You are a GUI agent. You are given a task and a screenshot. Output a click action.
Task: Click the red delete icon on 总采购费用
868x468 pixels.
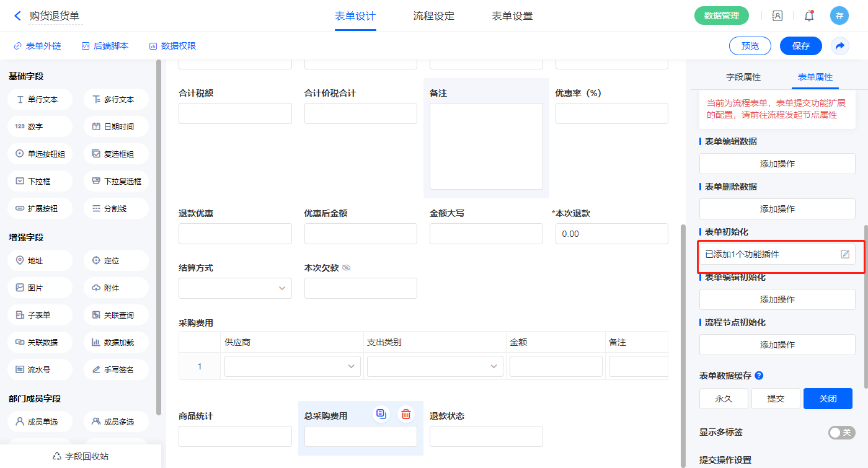point(405,414)
